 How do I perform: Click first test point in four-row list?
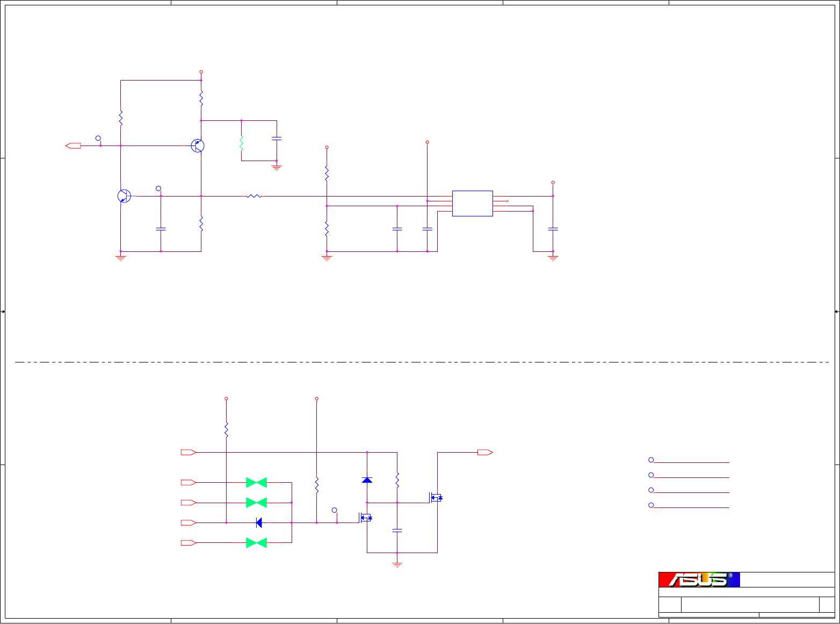[x=651, y=460]
